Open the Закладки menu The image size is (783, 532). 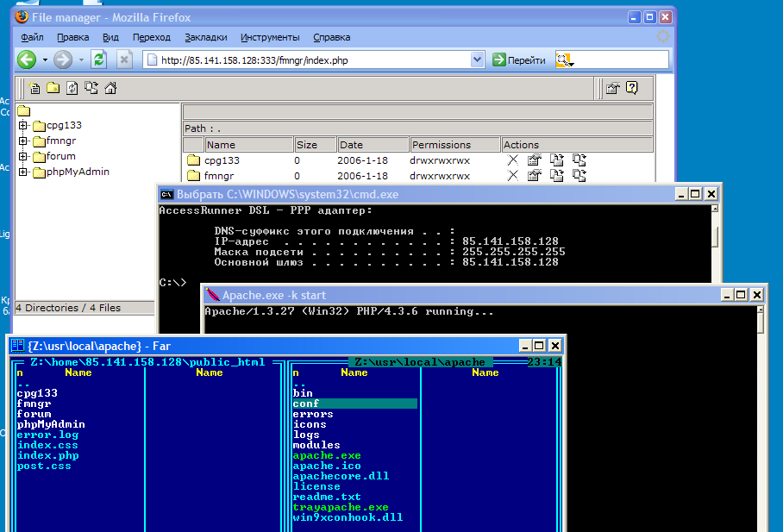pyautogui.click(x=206, y=37)
